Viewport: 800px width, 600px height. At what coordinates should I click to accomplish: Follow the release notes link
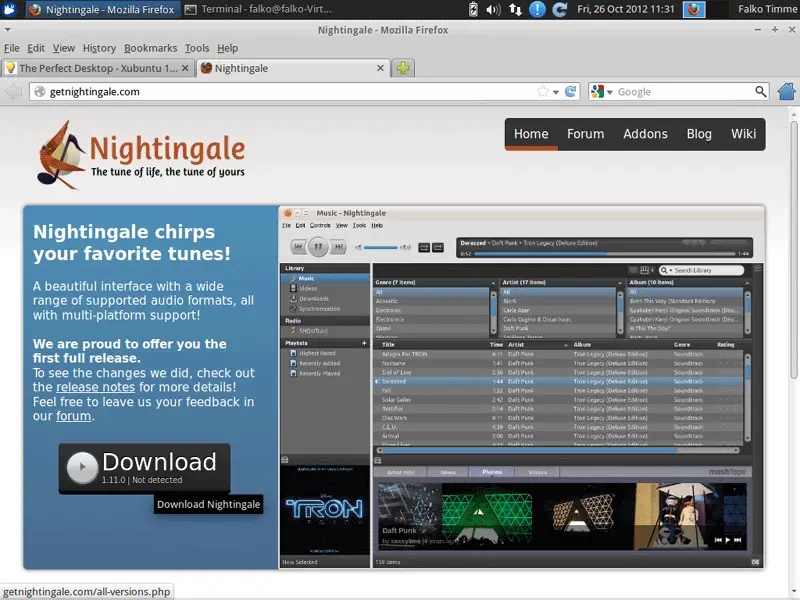coord(95,387)
